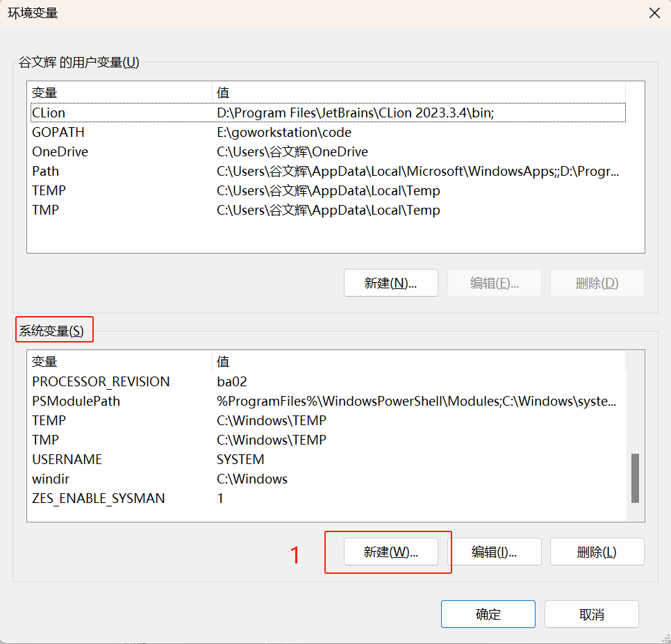The width and height of the screenshot is (671, 644).
Task: Select the Path user variable row
Action: pyautogui.click(x=329, y=171)
